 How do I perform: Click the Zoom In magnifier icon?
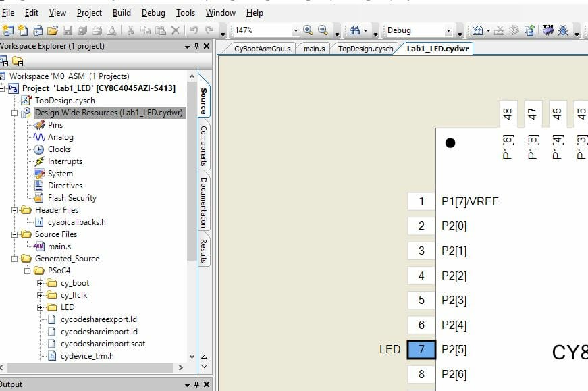coord(308,30)
